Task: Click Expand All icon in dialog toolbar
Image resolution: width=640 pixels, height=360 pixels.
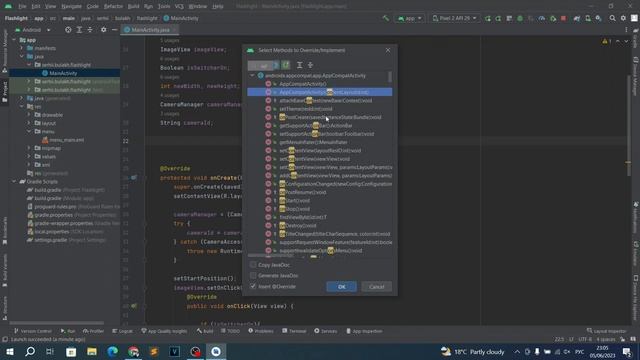Action: coord(300,65)
